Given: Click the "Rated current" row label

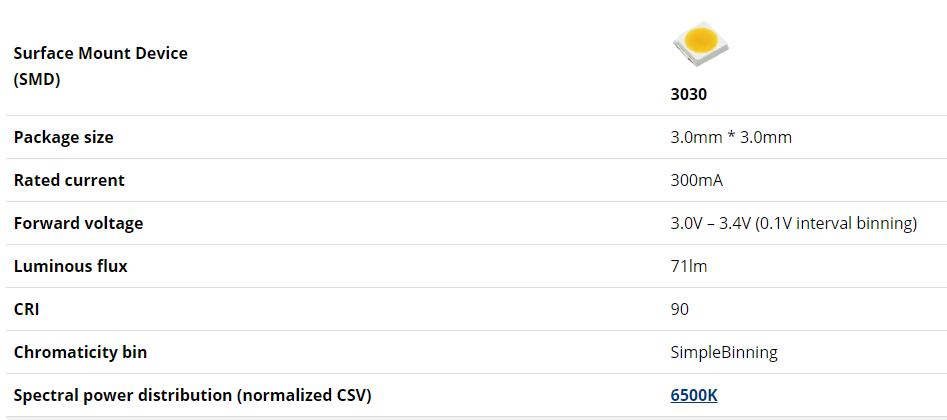Looking at the screenshot, I should 69,180.
